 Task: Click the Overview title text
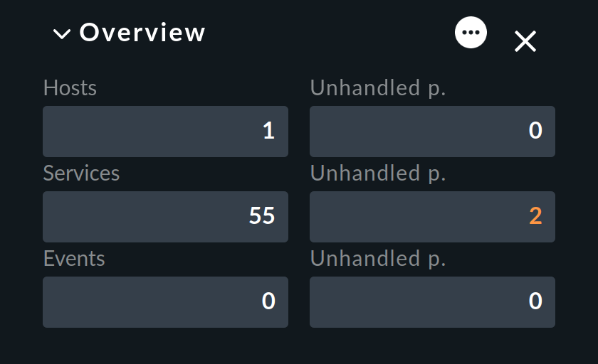[x=142, y=33]
